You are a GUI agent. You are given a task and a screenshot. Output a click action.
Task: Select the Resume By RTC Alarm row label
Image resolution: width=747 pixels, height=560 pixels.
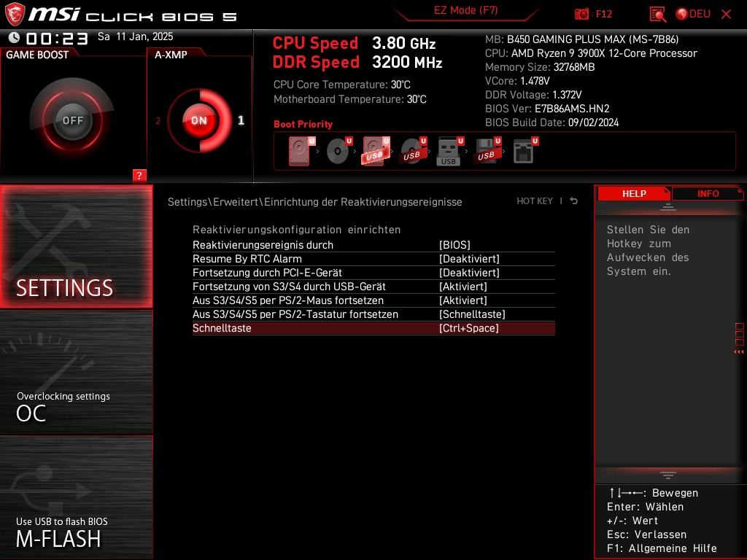click(247, 259)
